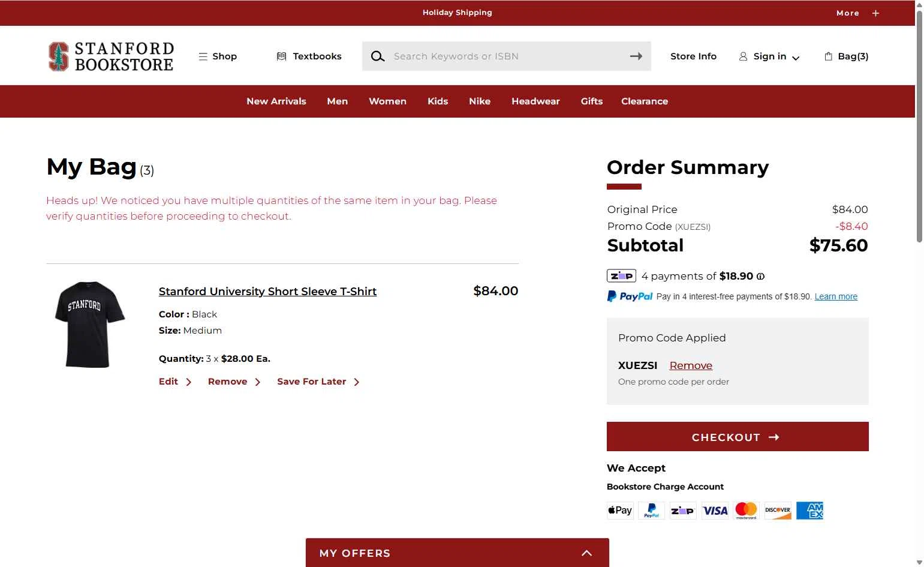
Task: Go to Men category
Action: point(338,101)
